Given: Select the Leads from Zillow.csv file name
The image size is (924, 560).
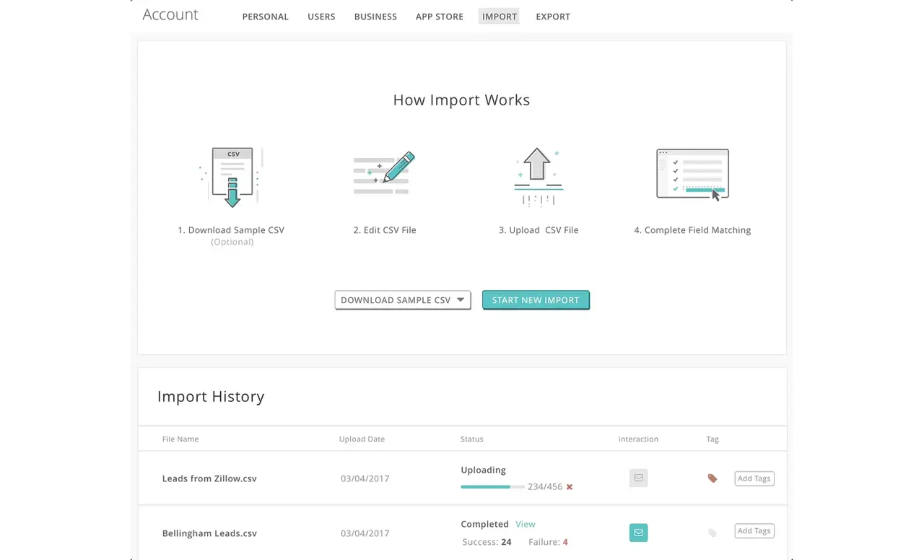Looking at the screenshot, I should point(209,478).
